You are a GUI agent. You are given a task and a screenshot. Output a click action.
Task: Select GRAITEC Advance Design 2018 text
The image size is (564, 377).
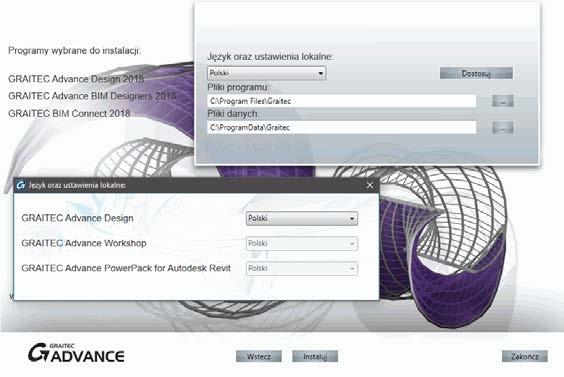76,79
